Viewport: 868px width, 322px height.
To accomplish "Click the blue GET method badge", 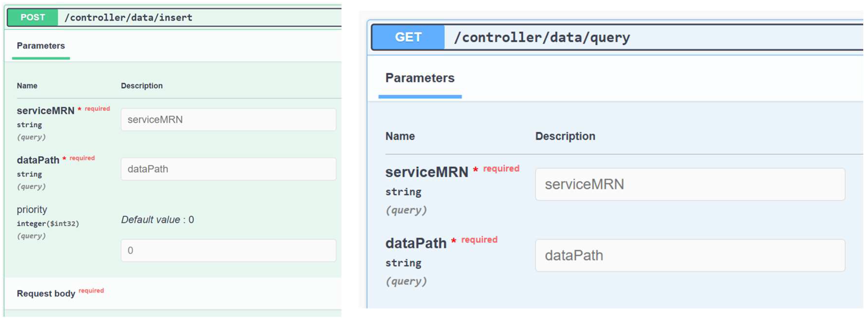I will (x=408, y=37).
